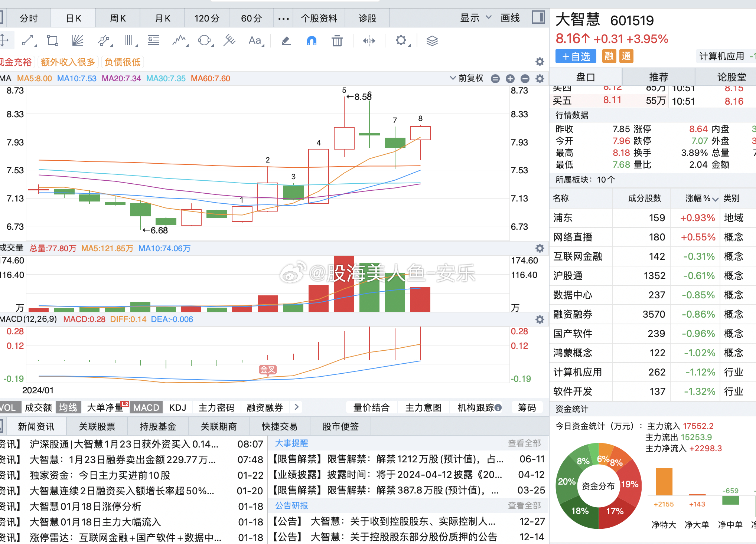
Task: Click the minus circle next to MA gear
Action: pyautogui.click(x=525, y=78)
